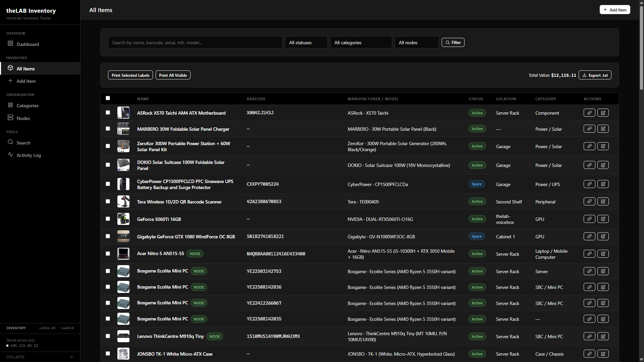Check the Gigabyte GTX 1080 row checkbox
644x362 pixels.
pos(108,236)
